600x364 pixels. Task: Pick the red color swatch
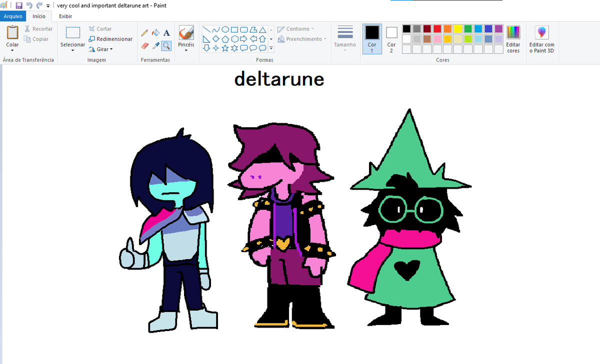click(437, 29)
